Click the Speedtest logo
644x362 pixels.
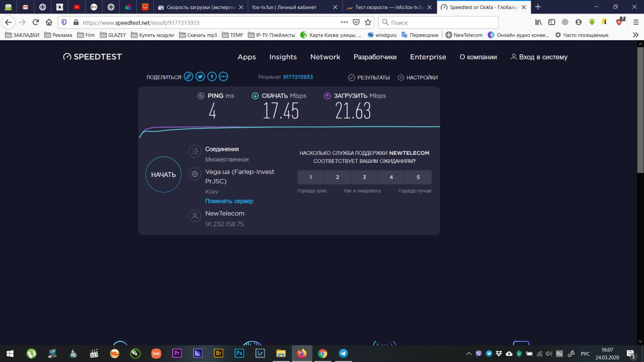[x=92, y=57]
